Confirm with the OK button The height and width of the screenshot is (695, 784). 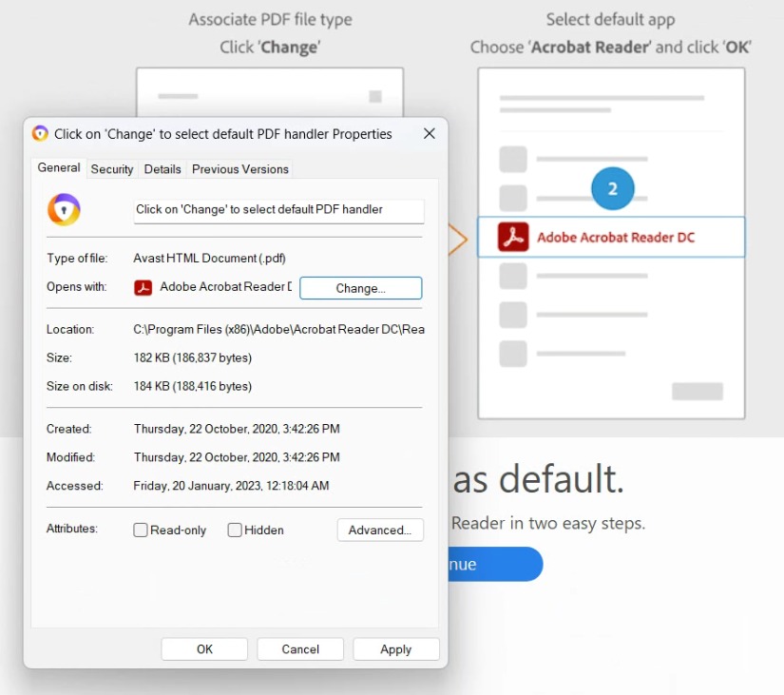click(x=204, y=649)
